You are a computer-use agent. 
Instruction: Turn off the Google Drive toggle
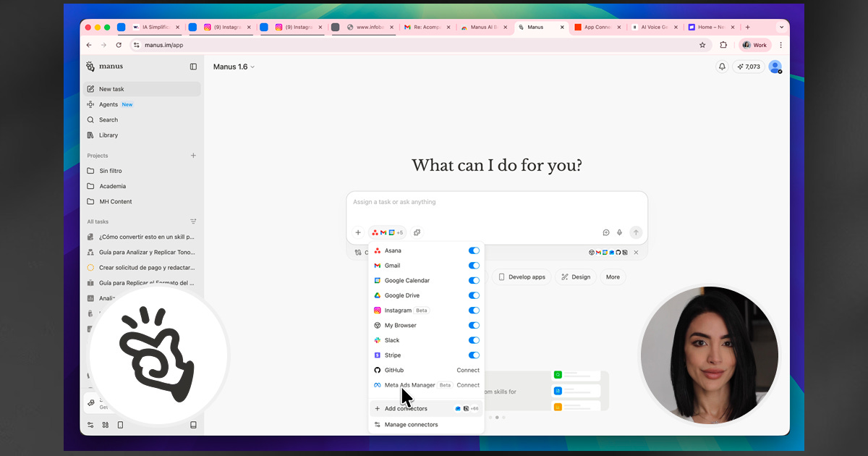pyautogui.click(x=474, y=295)
